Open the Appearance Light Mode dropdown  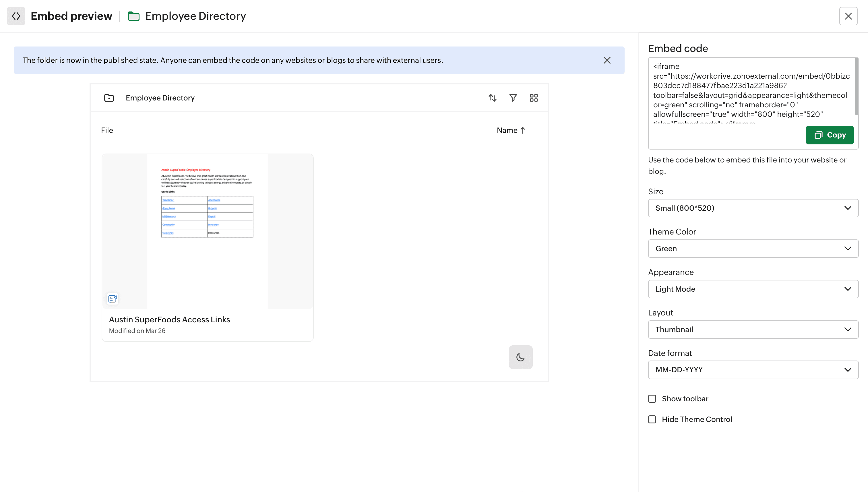(x=753, y=289)
